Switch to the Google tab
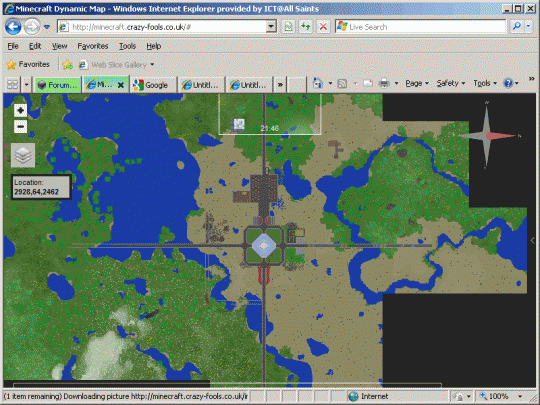This screenshot has width=540, height=405. click(153, 85)
